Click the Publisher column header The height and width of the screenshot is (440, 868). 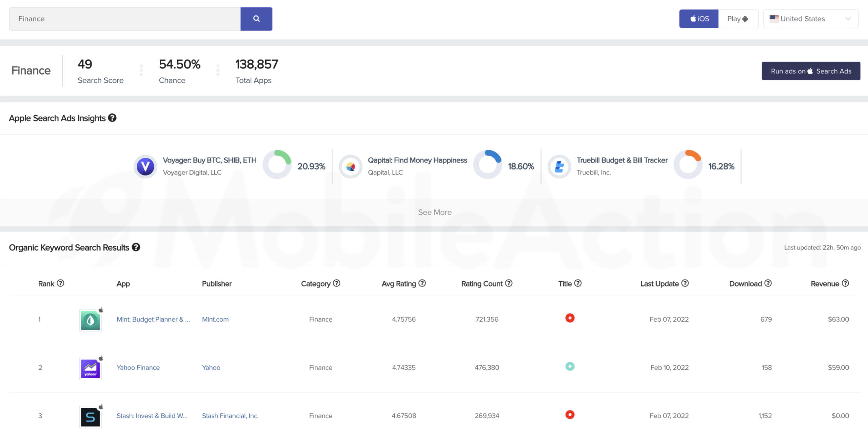tap(217, 284)
